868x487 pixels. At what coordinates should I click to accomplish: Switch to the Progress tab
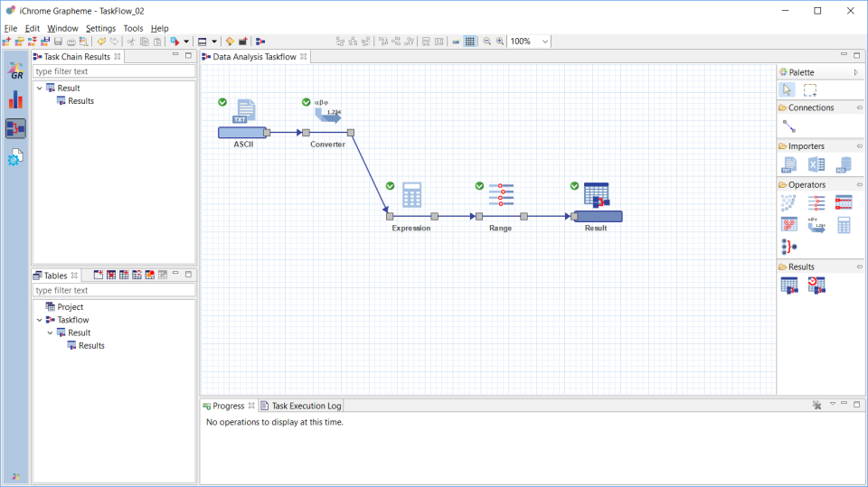click(229, 406)
